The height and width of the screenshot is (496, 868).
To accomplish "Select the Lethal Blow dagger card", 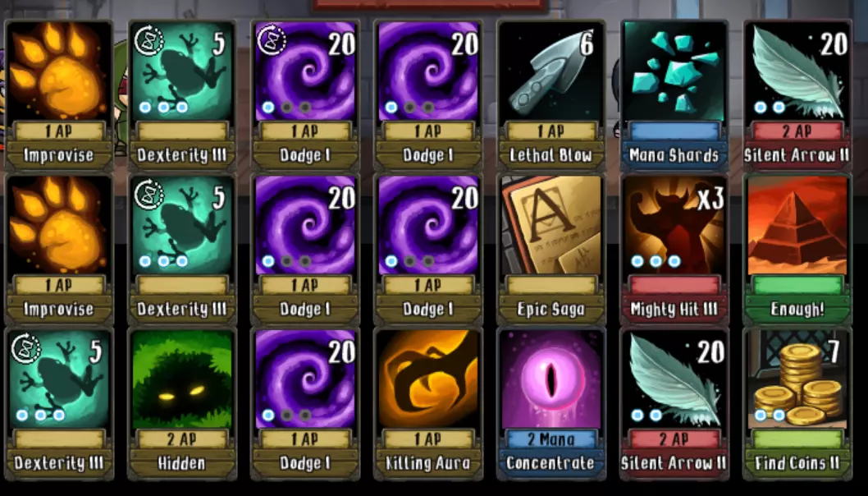I will pyautogui.click(x=550, y=96).
